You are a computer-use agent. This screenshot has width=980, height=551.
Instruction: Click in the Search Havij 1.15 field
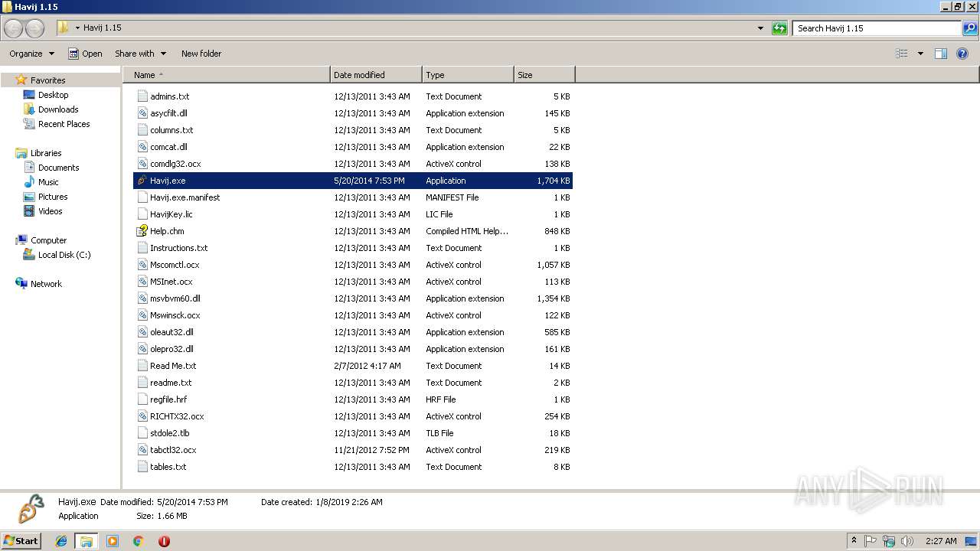[x=877, y=28]
